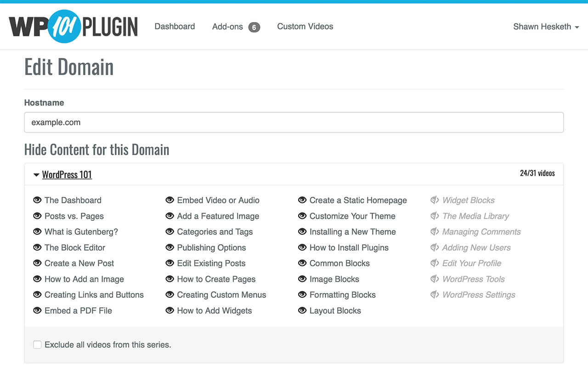
Task: Click hidden-eye icon beside Widget Blocks
Action: pyautogui.click(x=435, y=200)
